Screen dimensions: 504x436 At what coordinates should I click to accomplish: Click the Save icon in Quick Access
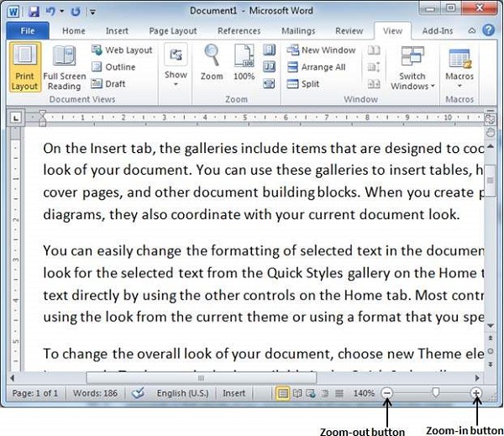click(x=34, y=11)
